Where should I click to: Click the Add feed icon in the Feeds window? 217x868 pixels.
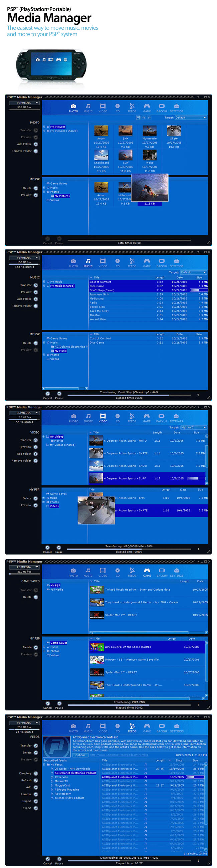click(36, 788)
